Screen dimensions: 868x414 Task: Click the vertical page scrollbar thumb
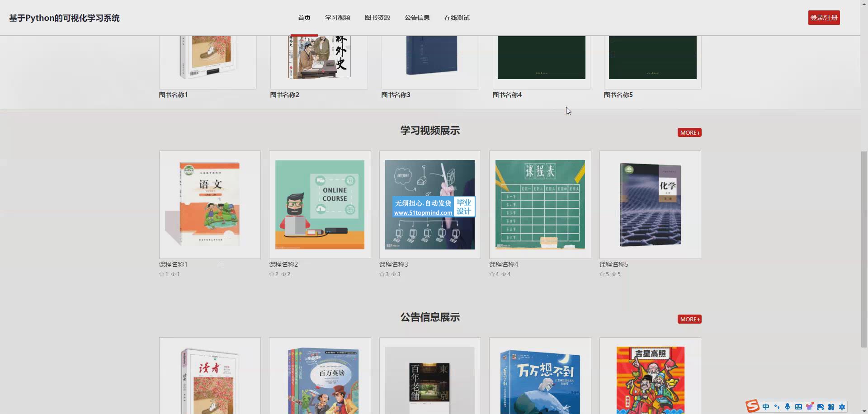click(864, 249)
